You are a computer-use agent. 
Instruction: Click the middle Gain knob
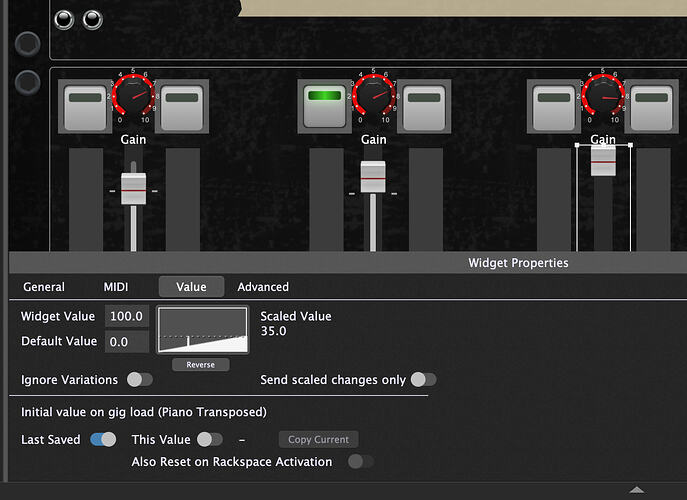tap(373, 95)
